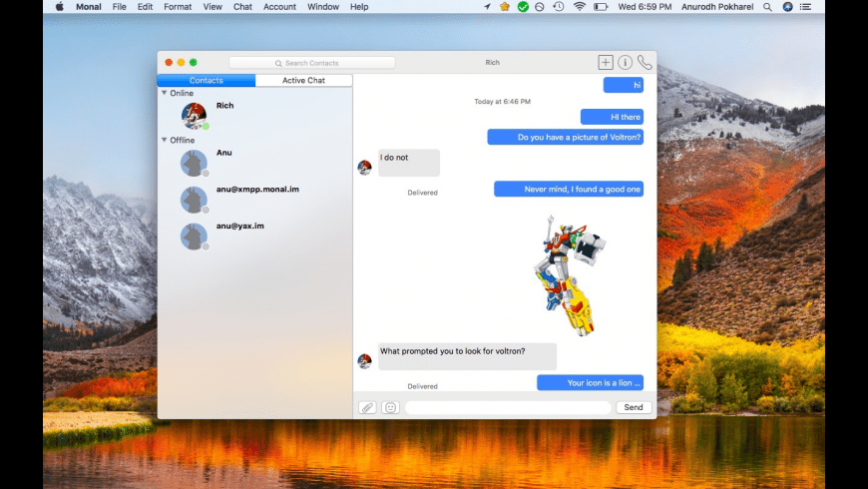Open the View menu
868x489 pixels.
213,7
